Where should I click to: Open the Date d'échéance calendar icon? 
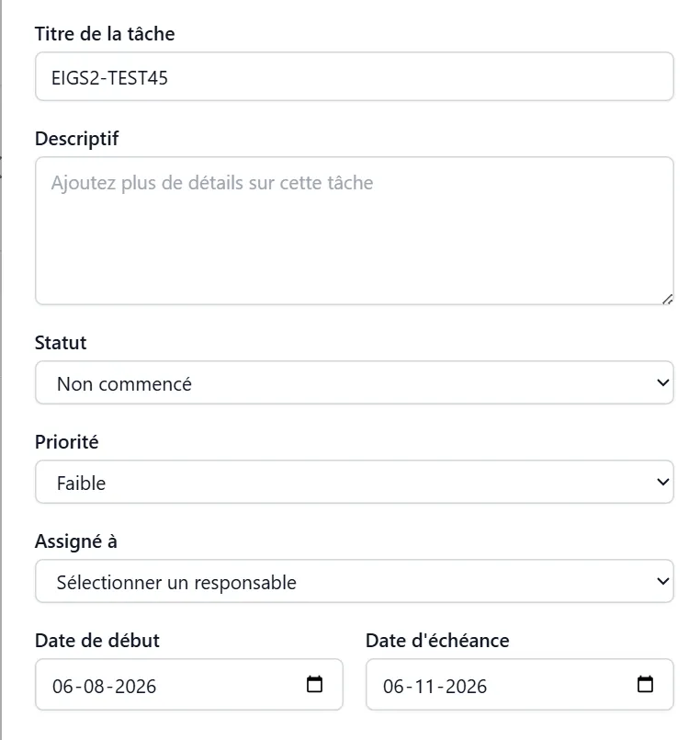(x=645, y=684)
